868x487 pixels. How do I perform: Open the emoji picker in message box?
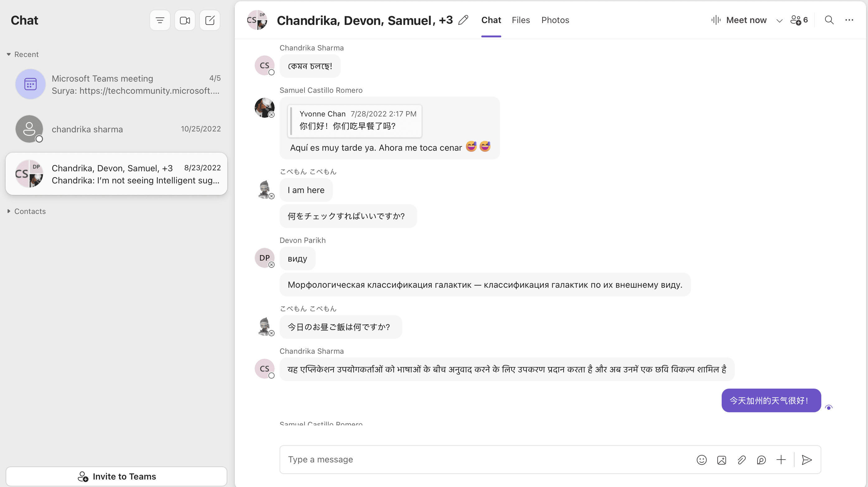[701, 460]
